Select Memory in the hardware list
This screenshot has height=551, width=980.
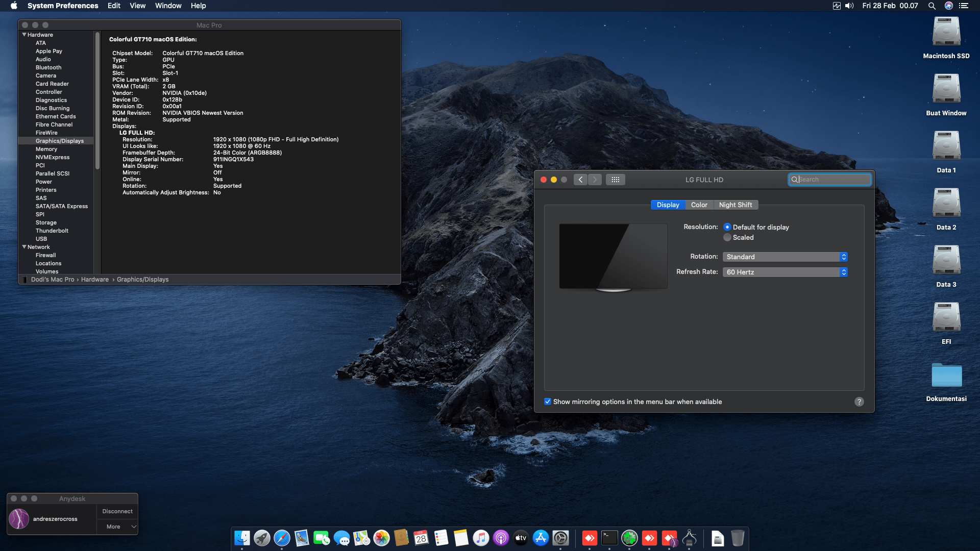pos(46,149)
